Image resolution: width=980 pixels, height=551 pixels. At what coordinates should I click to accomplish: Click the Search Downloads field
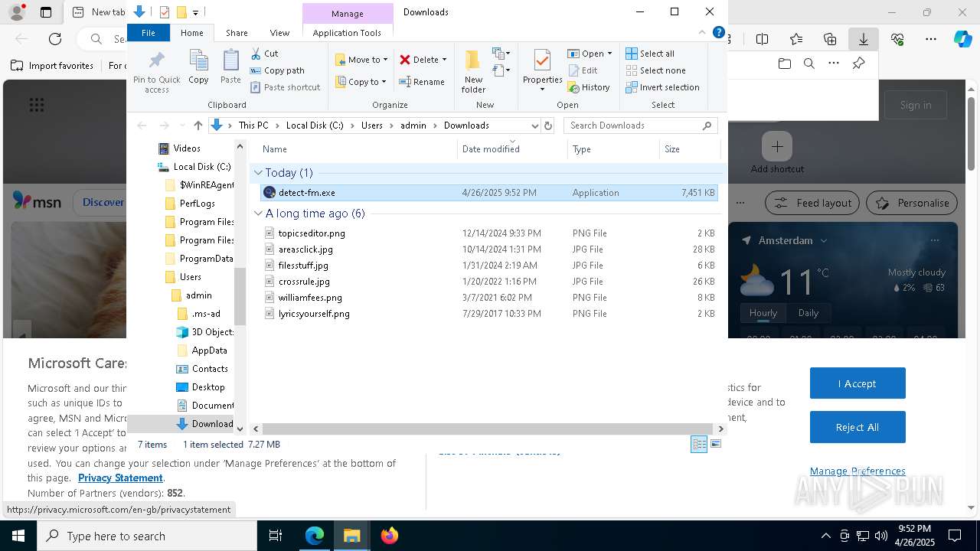pyautogui.click(x=641, y=126)
